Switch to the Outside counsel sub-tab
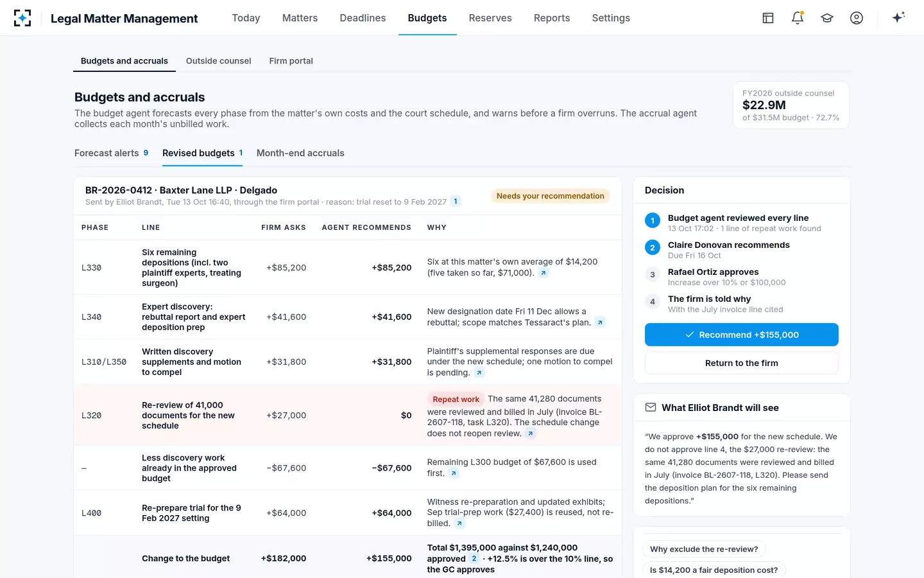Viewport: 924px width, 578px height. point(219,61)
